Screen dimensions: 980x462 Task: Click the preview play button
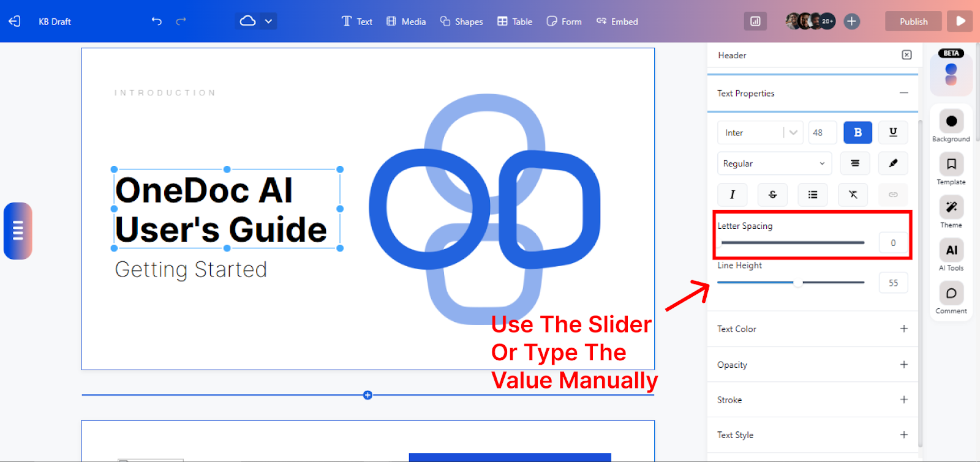[x=960, y=21]
